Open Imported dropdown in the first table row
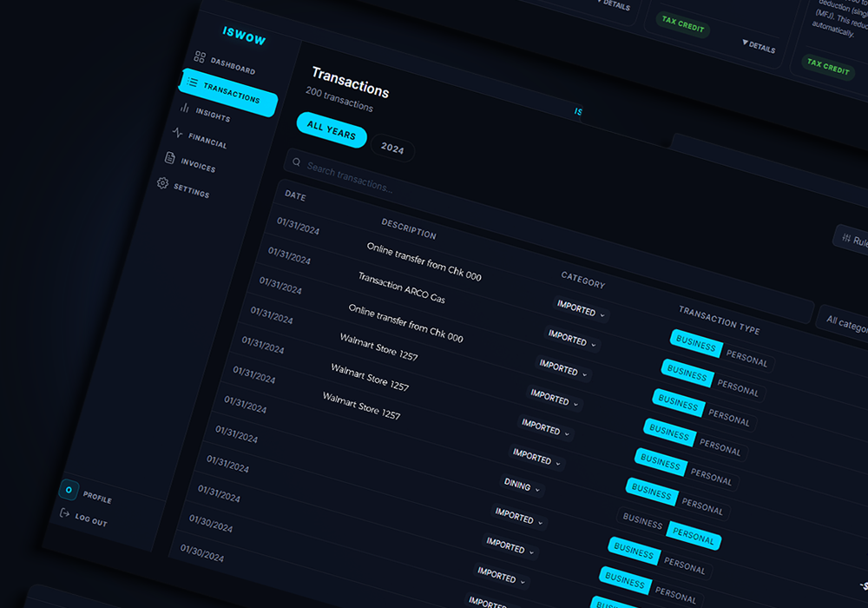The height and width of the screenshot is (608, 868). point(582,307)
